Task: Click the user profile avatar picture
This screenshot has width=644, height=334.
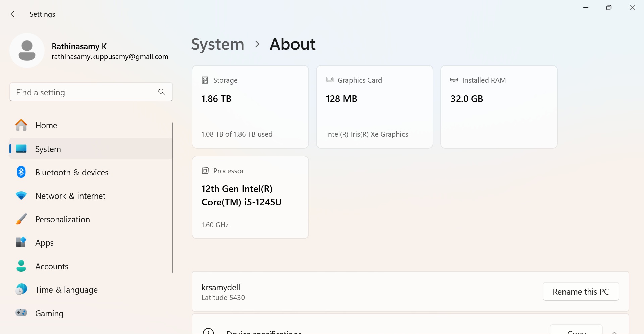Action: (x=27, y=51)
